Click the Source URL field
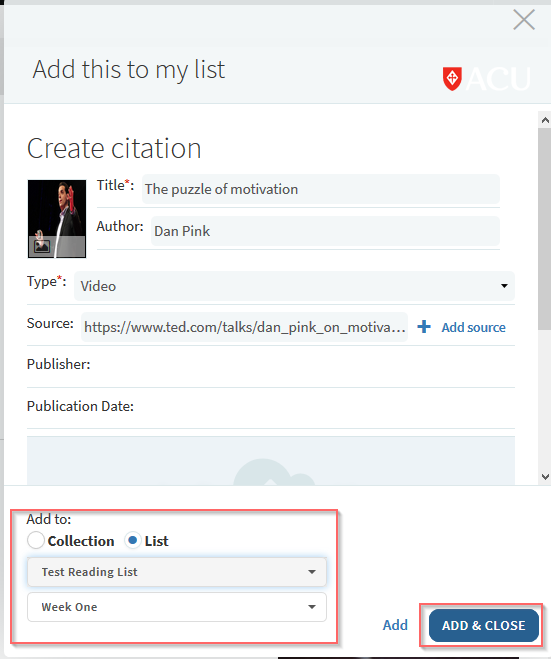Screen dimensions: 551x659 click(x=244, y=327)
